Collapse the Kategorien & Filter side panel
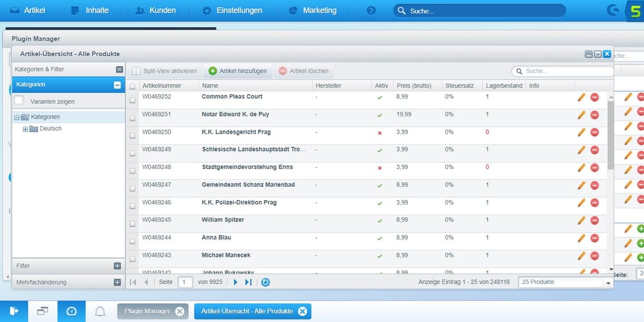Viewport: 644px width, 322px height. [119, 70]
